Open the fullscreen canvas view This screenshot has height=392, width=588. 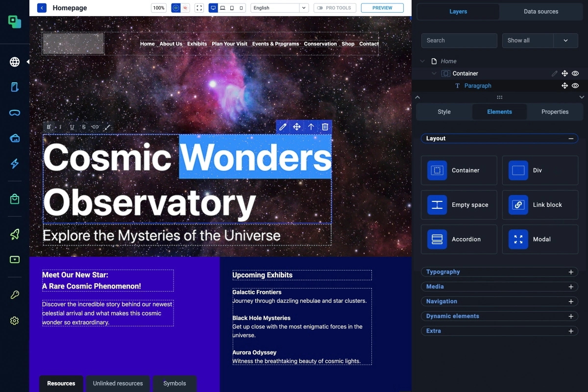(199, 8)
